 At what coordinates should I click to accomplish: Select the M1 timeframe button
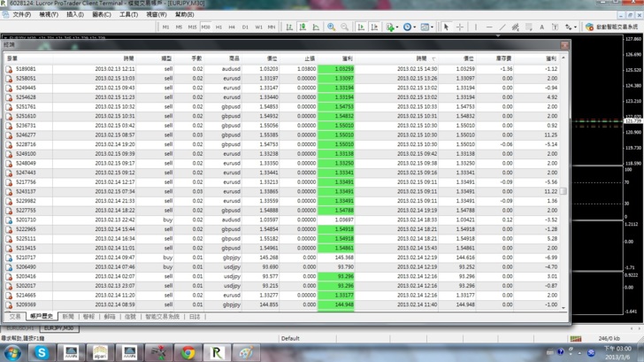(165, 27)
